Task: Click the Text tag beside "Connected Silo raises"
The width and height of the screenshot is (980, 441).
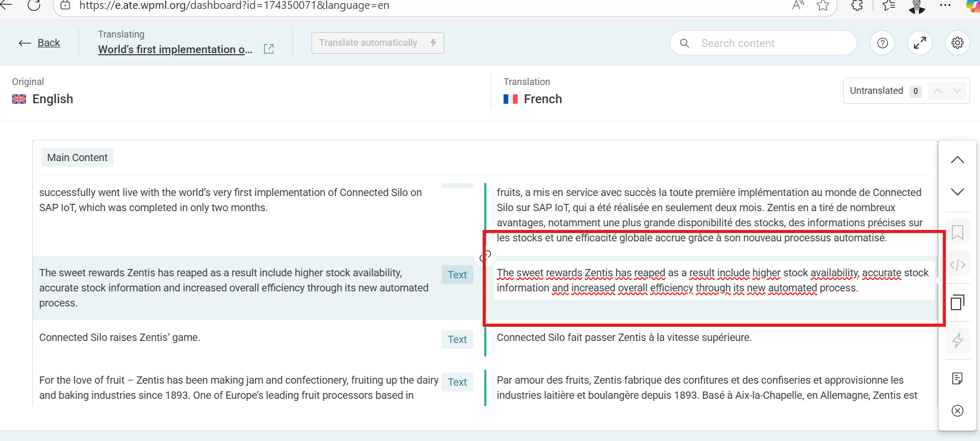Action: (x=457, y=339)
